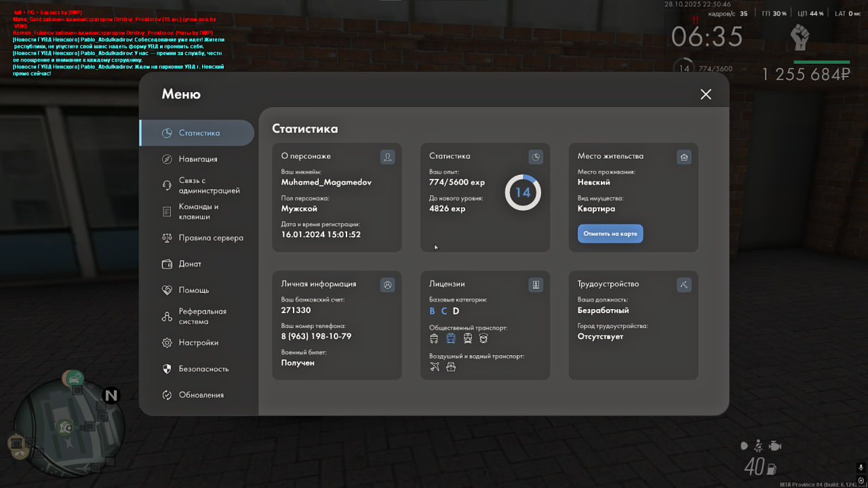Click the seatbelt indicator icon in HUD

point(759,446)
